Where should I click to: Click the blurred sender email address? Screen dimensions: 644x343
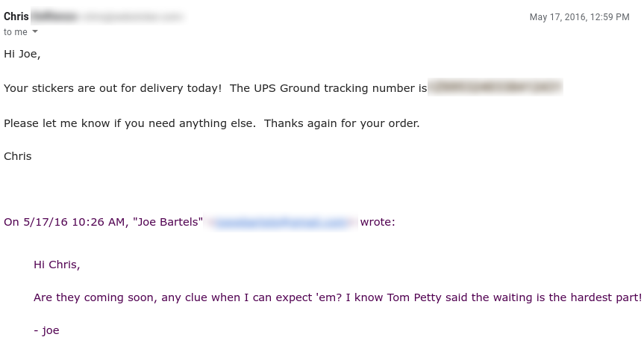click(131, 16)
